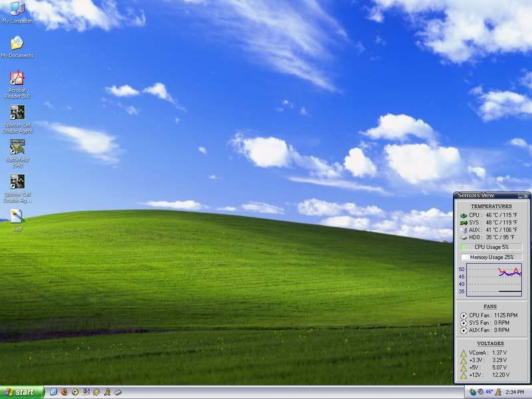Click the CPU Fan icon showing 1125 RPM
This screenshot has width=532, height=399.
pyautogui.click(x=463, y=315)
